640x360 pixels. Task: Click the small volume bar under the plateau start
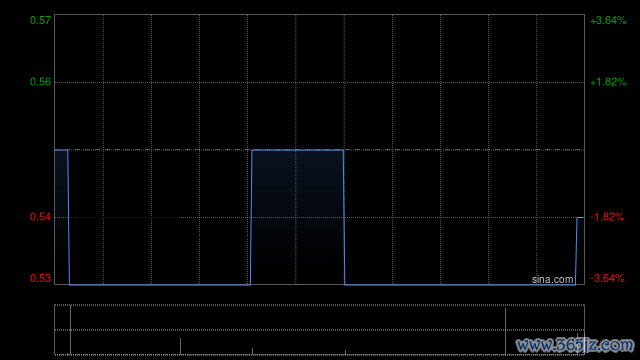pos(252,351)
